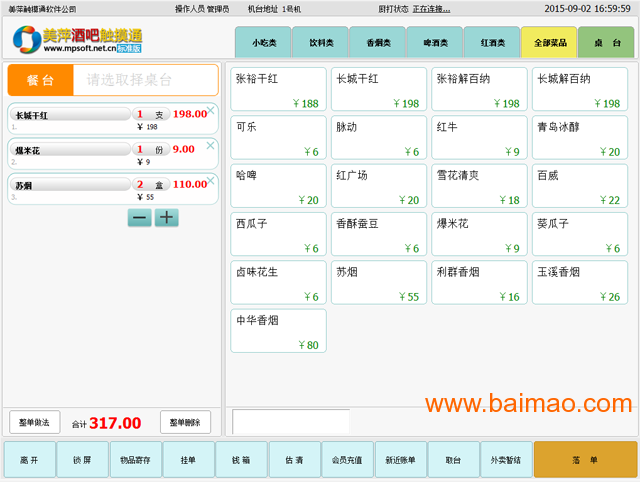Image resolution: width=640 pixels, height=482 pixels.
Task: Click the X on 苏烟 item
Action: 210,180
